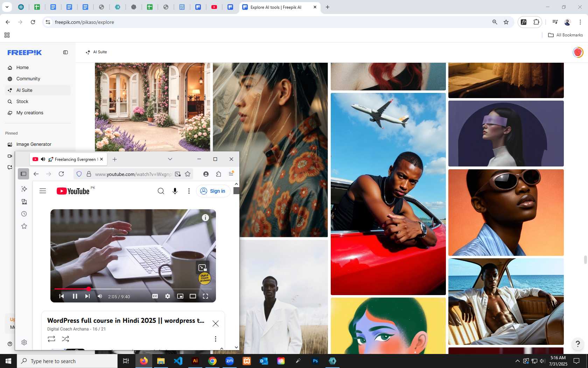Sign in to YouTube
The height and width of the screenshot is (368, 588).
click(213, 191)
